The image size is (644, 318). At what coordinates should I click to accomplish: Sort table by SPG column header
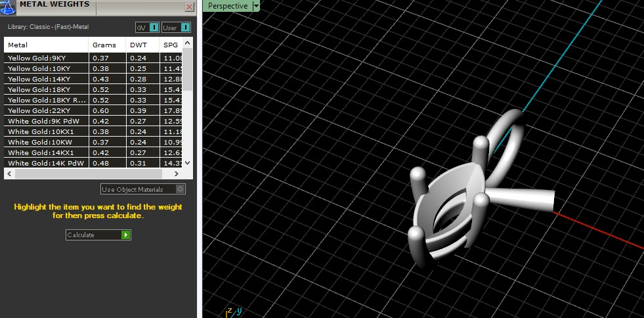171,45
